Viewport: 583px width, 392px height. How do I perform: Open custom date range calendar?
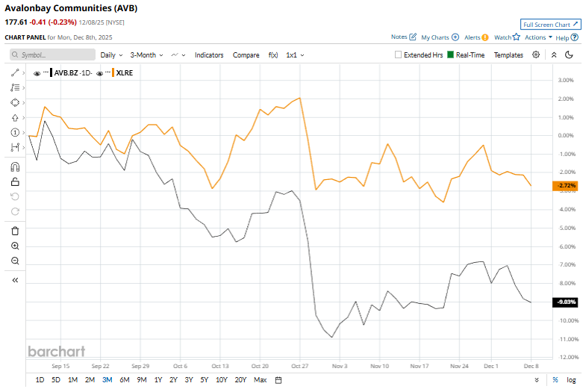coord(278,380)
